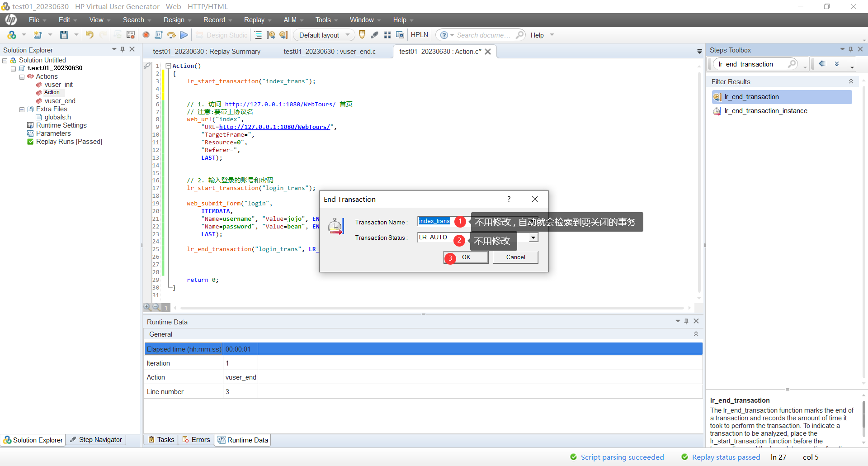Open the Errors tab at the bottom
Screen dimensions: 868x466
click(196, 440)
